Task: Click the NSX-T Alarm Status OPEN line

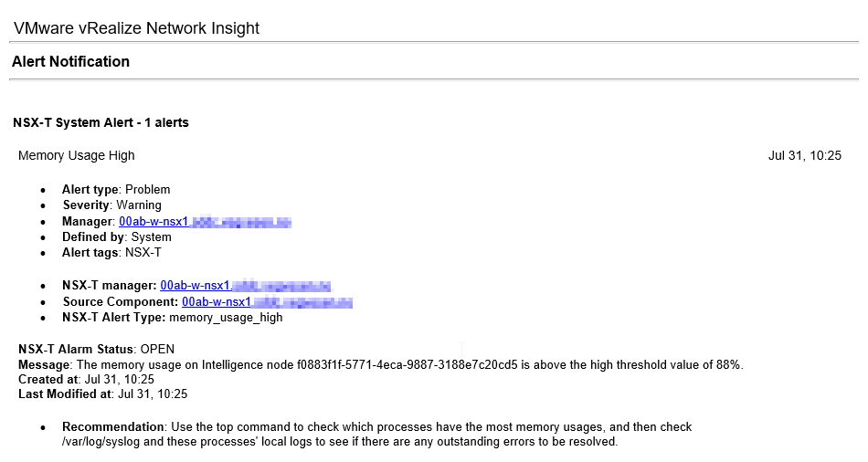Action: pos(96,349)
